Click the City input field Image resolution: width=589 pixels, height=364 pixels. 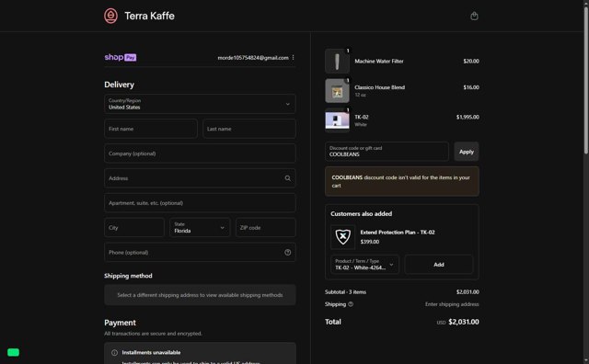[134, 227]
